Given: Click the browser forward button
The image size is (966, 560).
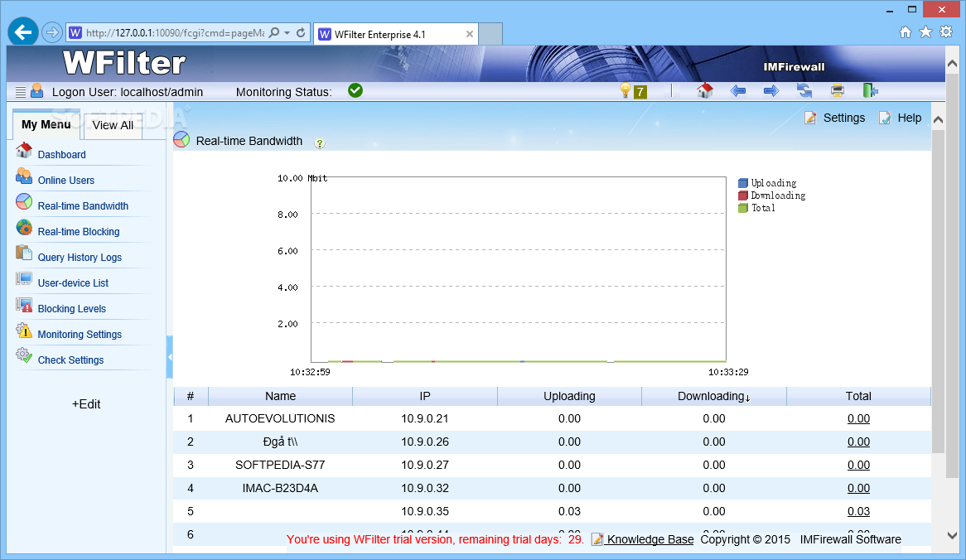Looking at the screenshot, I should [52, 32].
